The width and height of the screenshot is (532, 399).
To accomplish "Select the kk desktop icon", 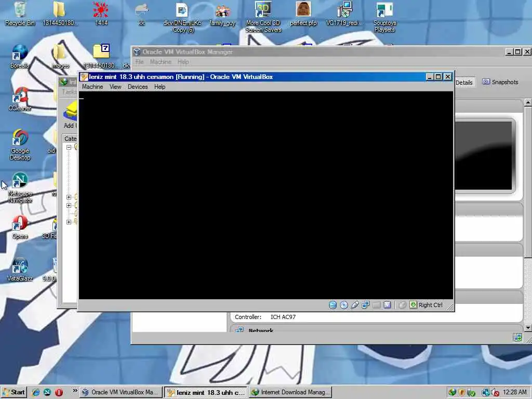I will 141,14.
